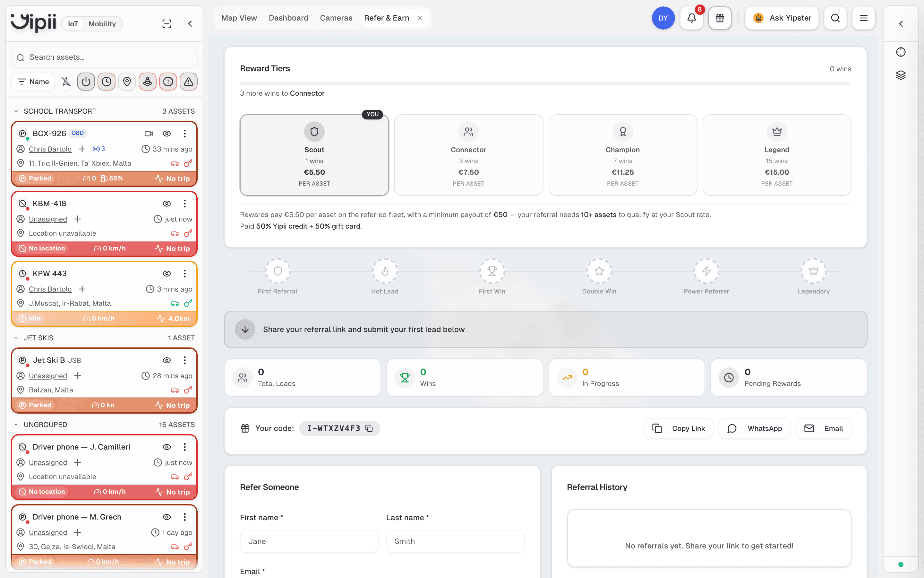924x578 pixels.
Task: Open the gift rewards icon
Action: tap(720, 18)
